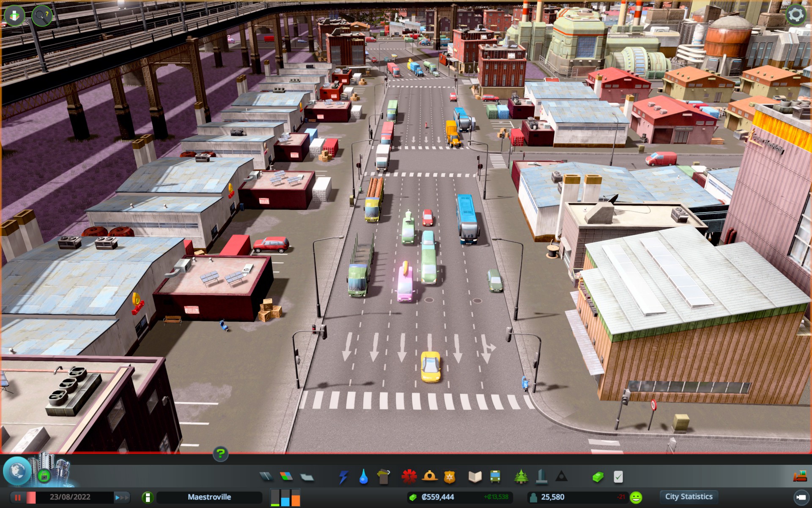The width and height of the screenshot is (812, 508).
Task: Open the Roads build menu
Action: tap(266, 477)
